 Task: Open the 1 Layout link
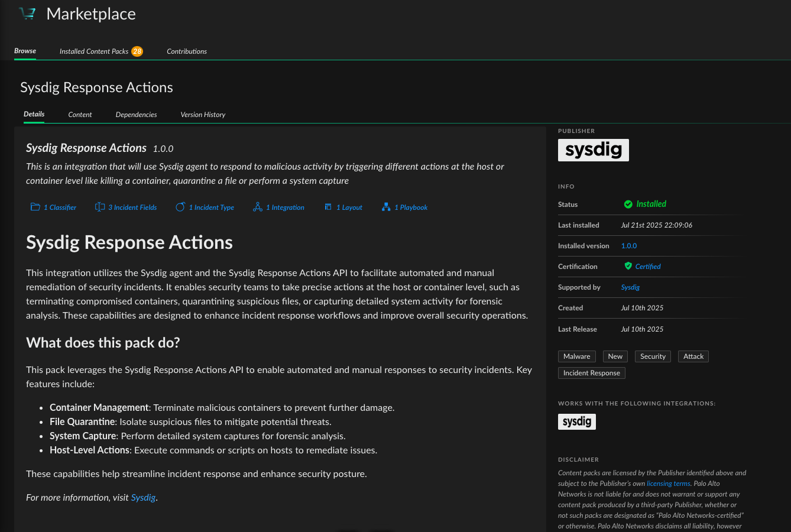click(349, 207)
